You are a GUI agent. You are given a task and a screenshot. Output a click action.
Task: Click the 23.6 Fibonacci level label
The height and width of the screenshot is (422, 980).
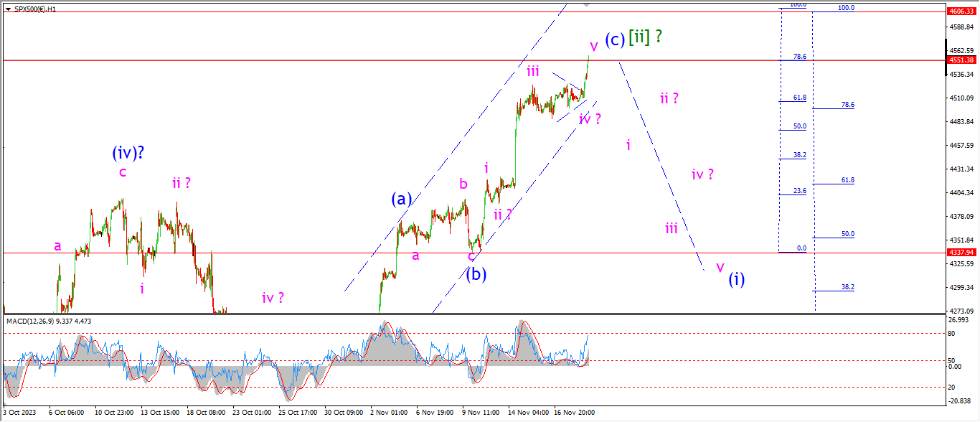click(800, 191)
